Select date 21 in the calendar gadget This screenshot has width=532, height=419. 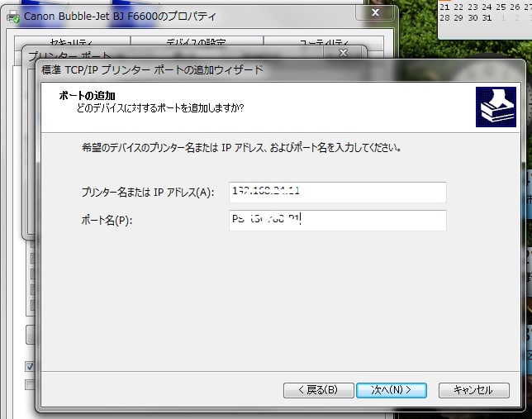[x=444, y=7]
